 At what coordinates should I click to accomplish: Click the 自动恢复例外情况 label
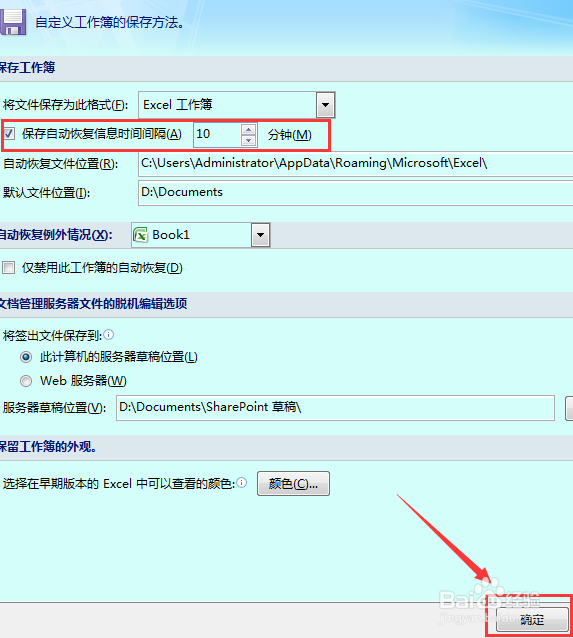point(56,235)
